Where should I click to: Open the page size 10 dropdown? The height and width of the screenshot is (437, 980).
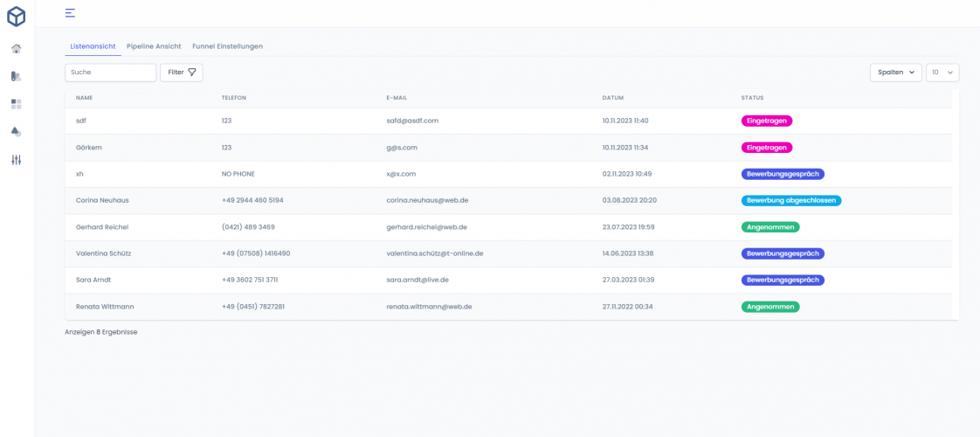[942, 73]
